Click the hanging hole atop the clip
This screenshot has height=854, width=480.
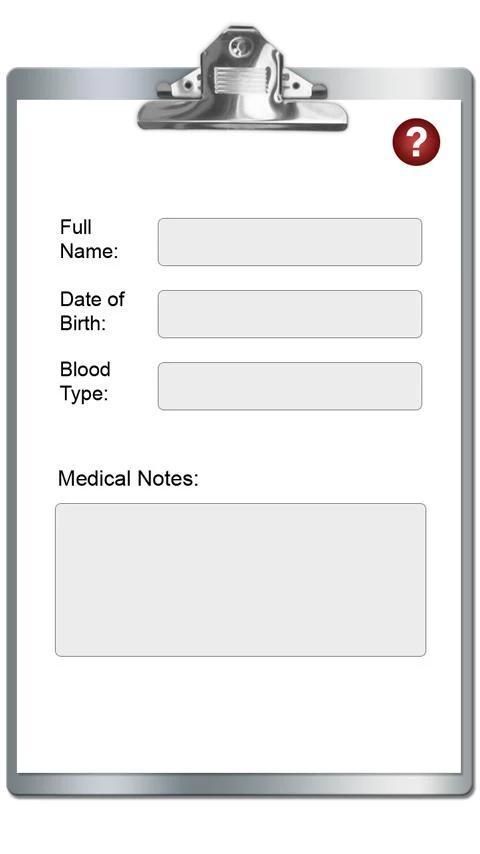point(239,47)
